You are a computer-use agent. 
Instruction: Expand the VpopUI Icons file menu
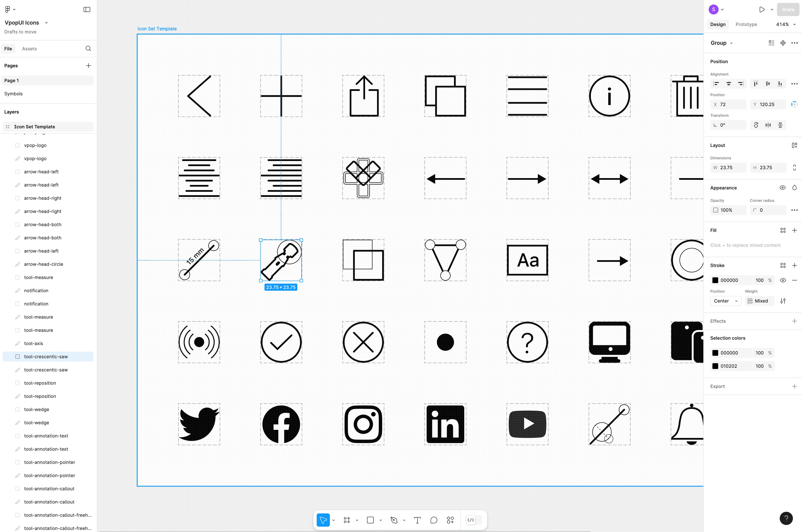pyautogui.click(x=46, y=23)
